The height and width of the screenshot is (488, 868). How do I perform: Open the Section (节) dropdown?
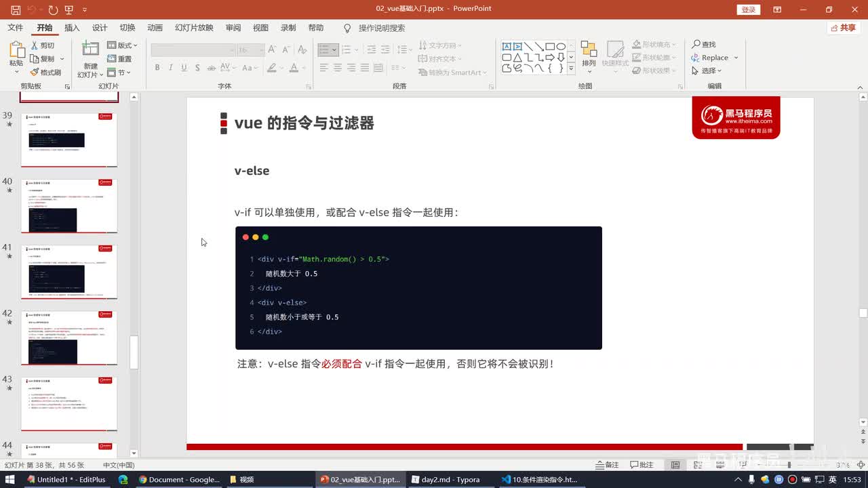coord(119,73)
